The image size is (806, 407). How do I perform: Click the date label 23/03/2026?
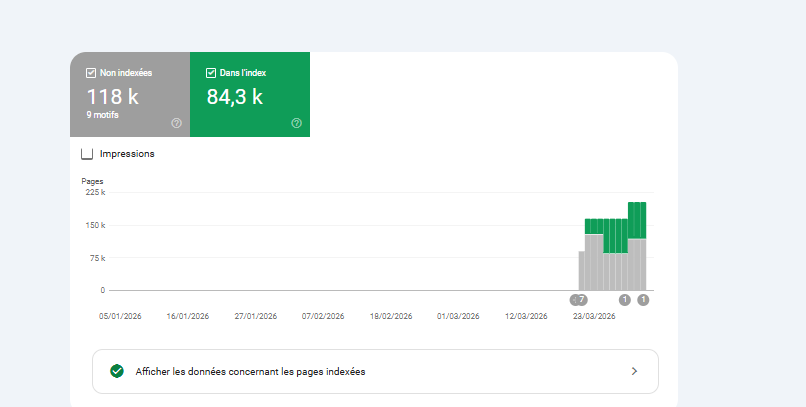594,316
